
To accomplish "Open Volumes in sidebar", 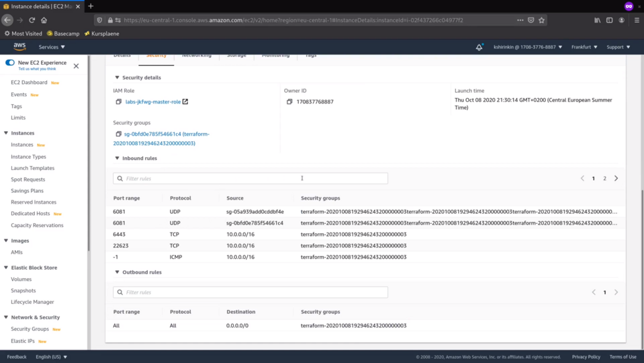I will (x=21, y=279).
